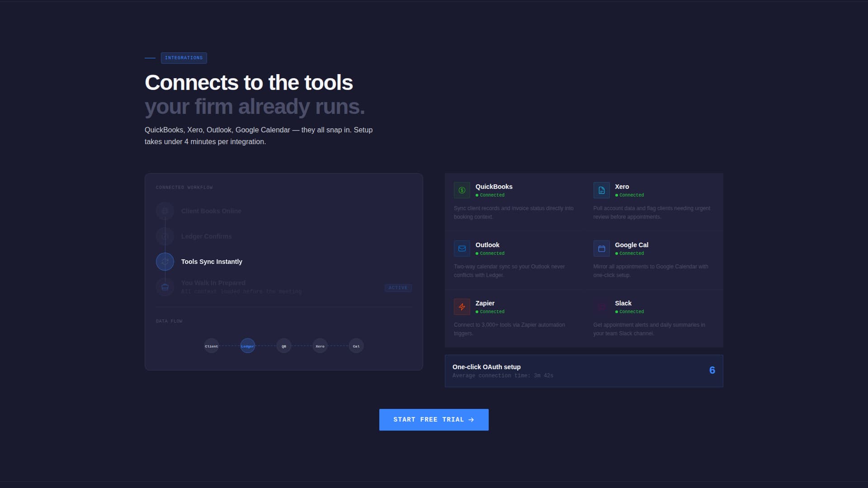Click 'Sync client records and invoice status' description

coord(514,212)
